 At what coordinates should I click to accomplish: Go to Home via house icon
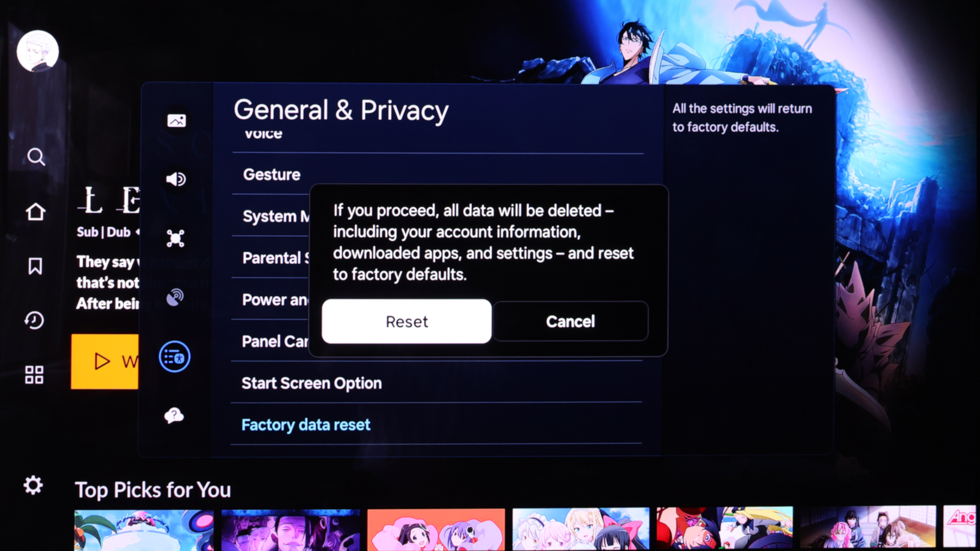(35, 212)
